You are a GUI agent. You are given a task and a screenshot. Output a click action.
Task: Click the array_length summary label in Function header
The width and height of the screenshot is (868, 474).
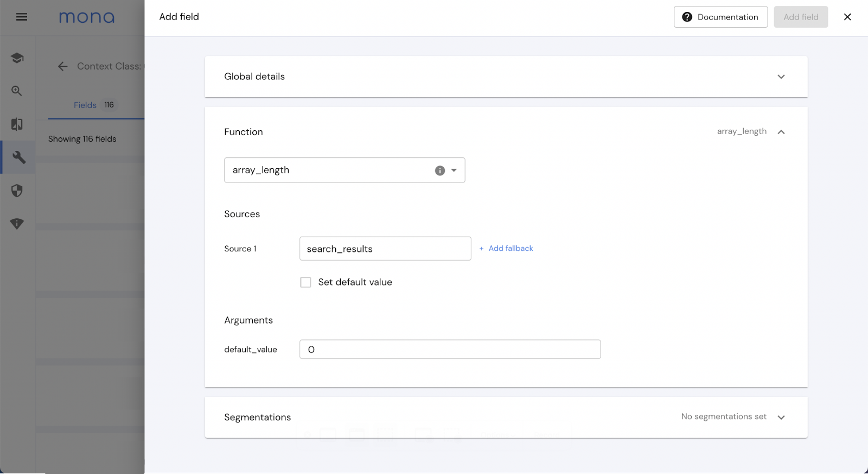point(742,131)
